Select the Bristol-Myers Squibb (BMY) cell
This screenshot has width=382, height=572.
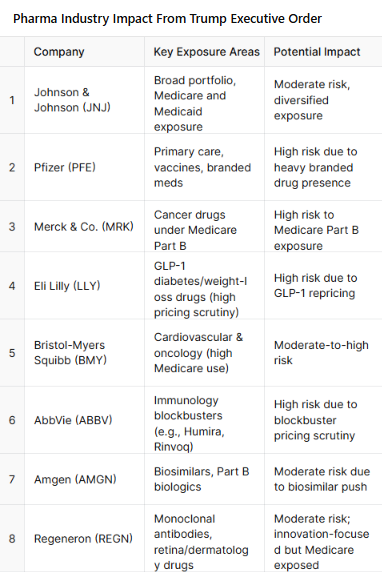[84, 353]
